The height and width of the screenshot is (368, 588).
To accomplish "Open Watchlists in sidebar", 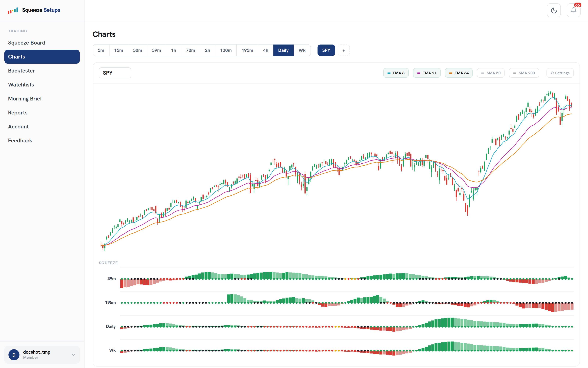I will click(42, 84).
